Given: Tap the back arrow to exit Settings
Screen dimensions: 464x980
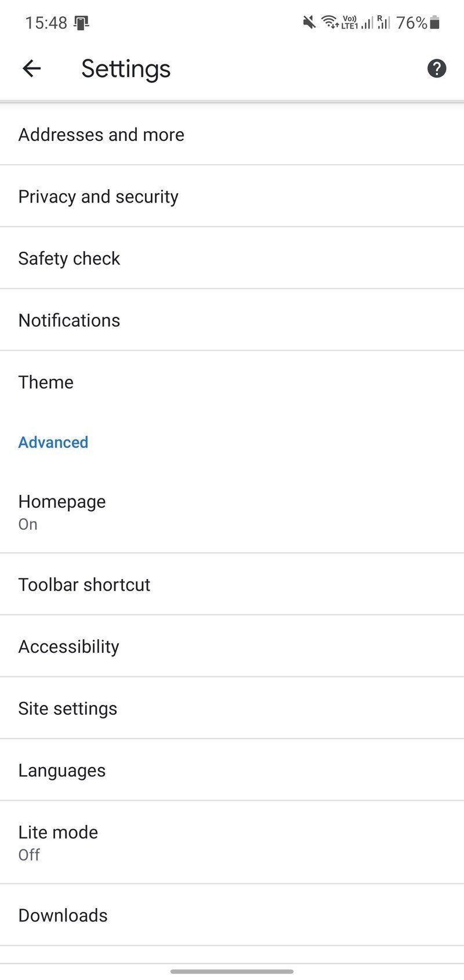Looking at the screenshot, I should click(x=32, y=68).
